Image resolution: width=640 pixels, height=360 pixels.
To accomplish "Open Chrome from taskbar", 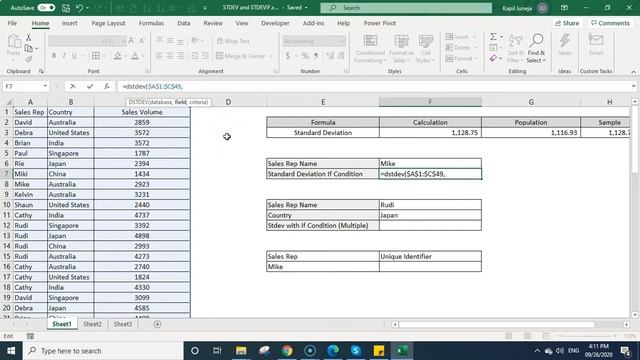I will click(x=287, y=351).
